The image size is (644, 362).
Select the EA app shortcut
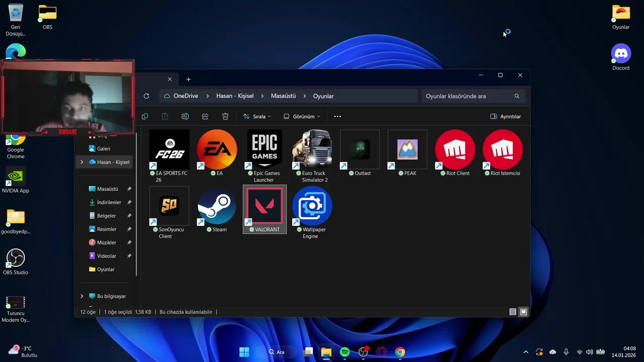click(x=217, y=153)
